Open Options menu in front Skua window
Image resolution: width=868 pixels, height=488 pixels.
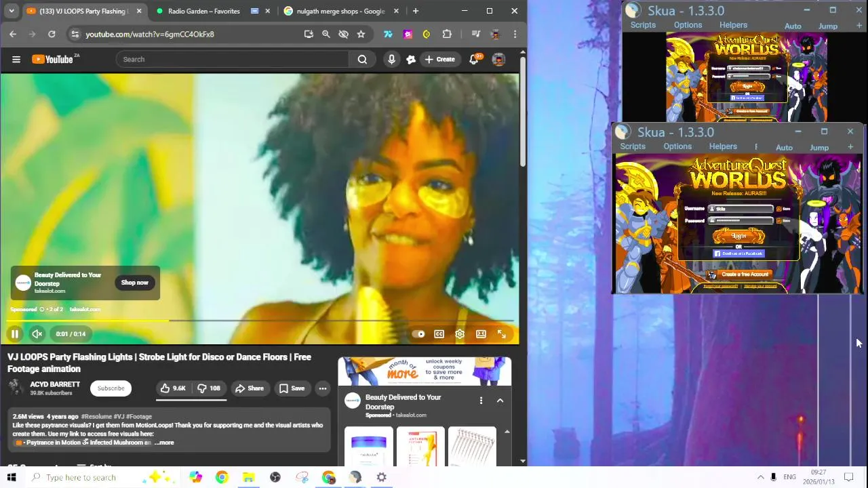tap(677, 146)
